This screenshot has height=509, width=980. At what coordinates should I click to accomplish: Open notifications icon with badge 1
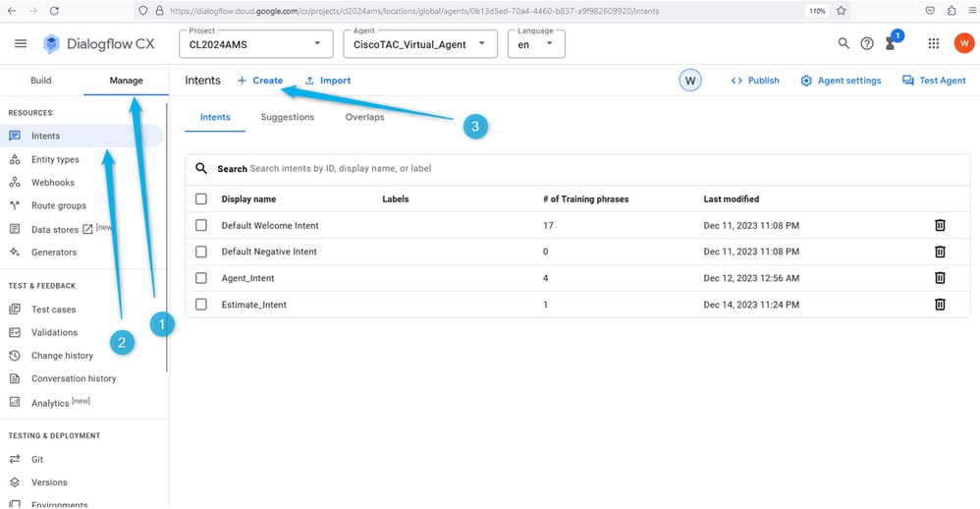pos(893,41)
